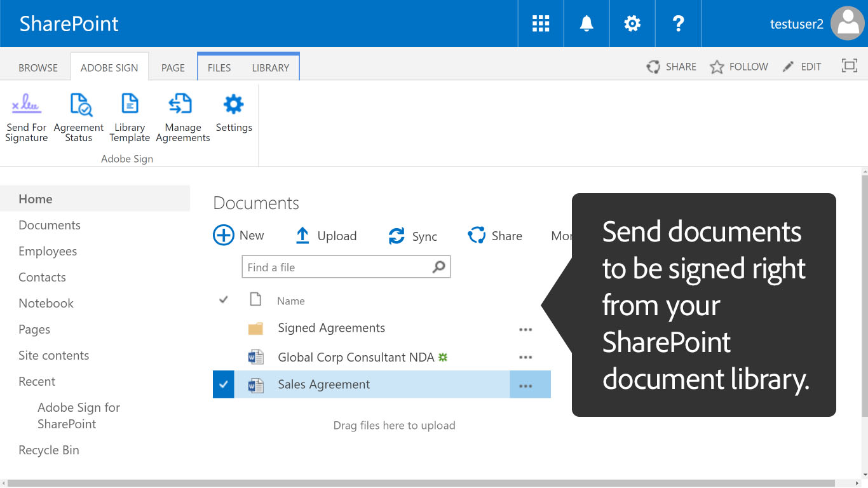Open the app launcher grid icon
Viewport: 868px width, 488px height.
[541, 24]
